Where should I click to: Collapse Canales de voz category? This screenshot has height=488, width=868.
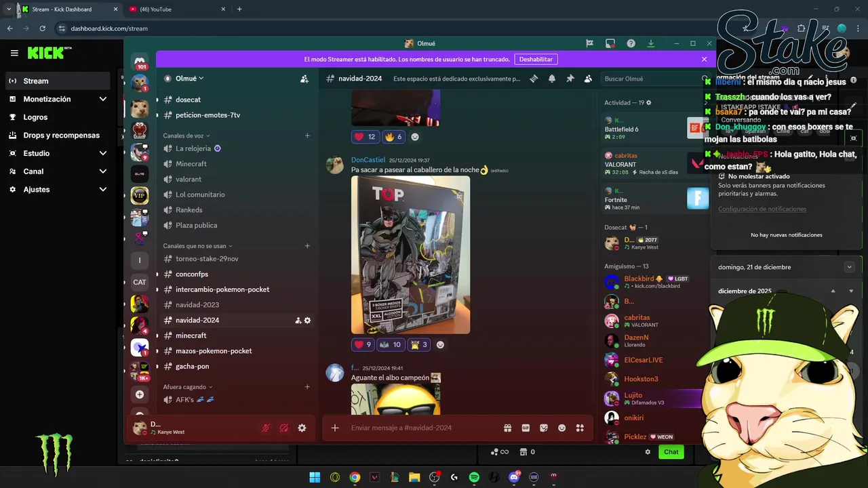[x=186, y=136]
